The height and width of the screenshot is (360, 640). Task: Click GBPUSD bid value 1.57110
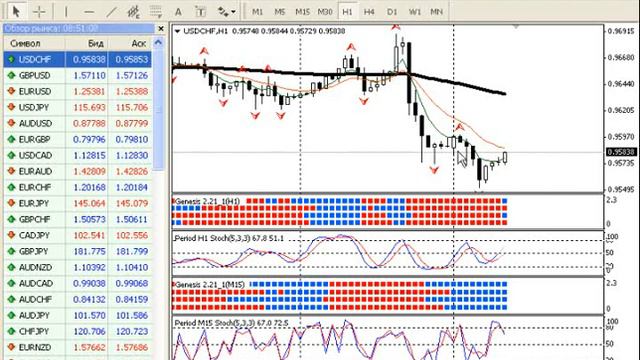89,76
